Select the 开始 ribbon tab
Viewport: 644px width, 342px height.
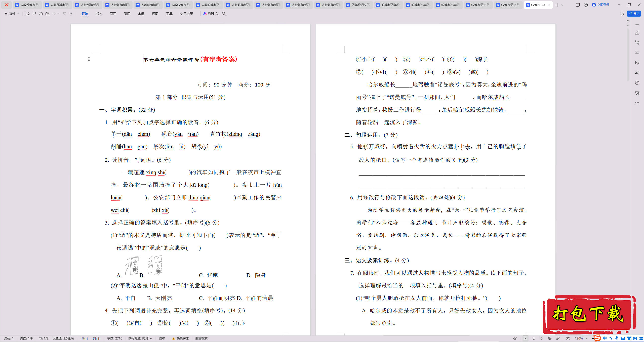[x=85, y=14]
